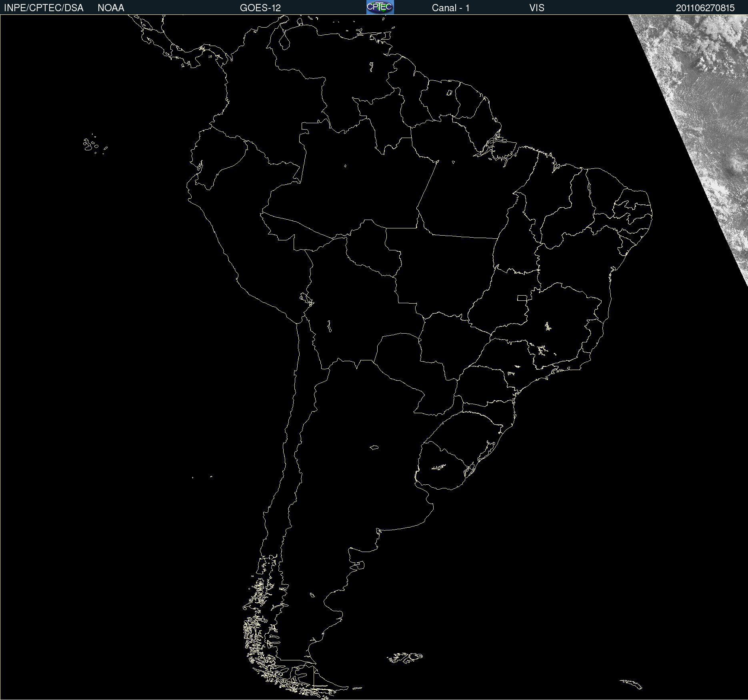Viewport: 748px width, 700px height.
Task: Select the 'Canal - 1' channel label
Action: [451, 8]
